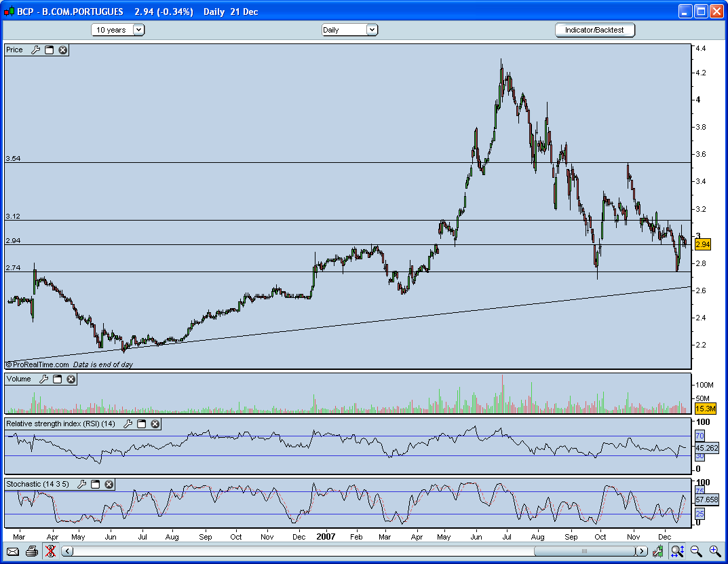728x564 pixels.
Task: Open Price panel settings wrench
Action: click(36, 50)
